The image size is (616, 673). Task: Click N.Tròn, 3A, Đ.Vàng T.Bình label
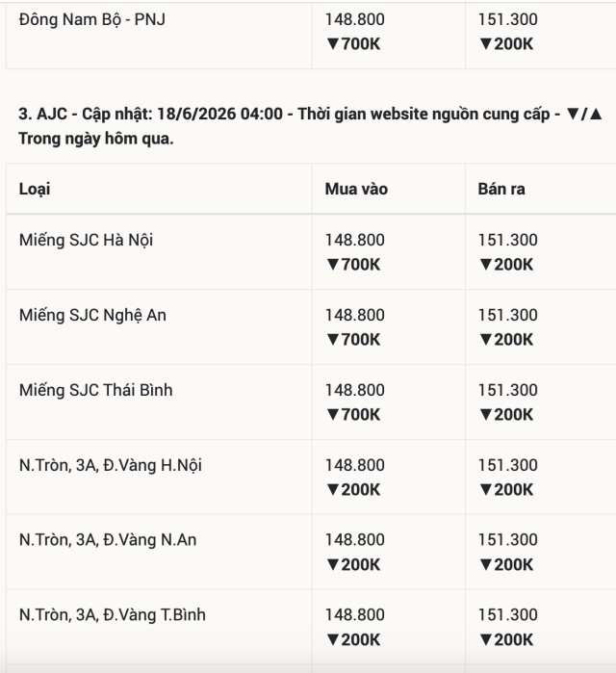[113, 615]
